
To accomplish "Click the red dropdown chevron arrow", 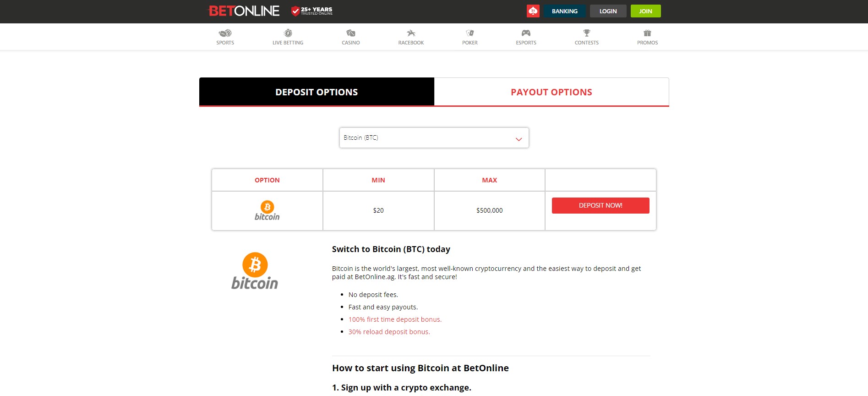I will click(519, 139).
